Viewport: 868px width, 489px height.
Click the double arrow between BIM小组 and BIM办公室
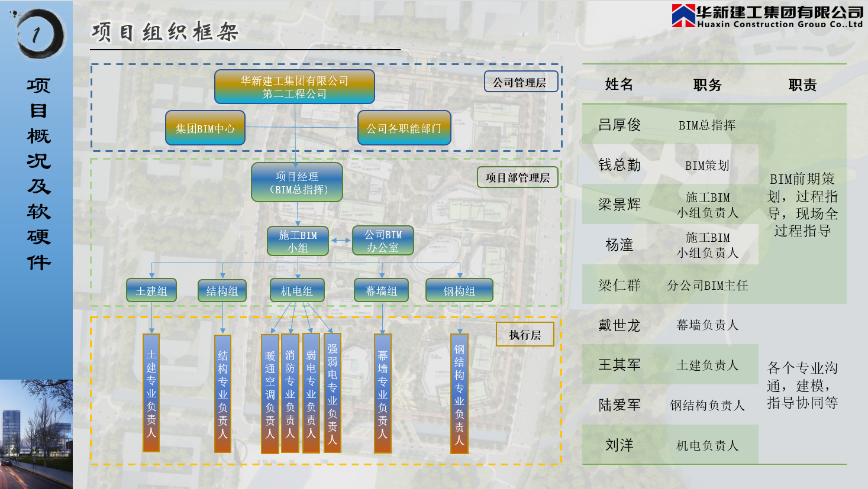pyautogui.click(x=341, y=241)
